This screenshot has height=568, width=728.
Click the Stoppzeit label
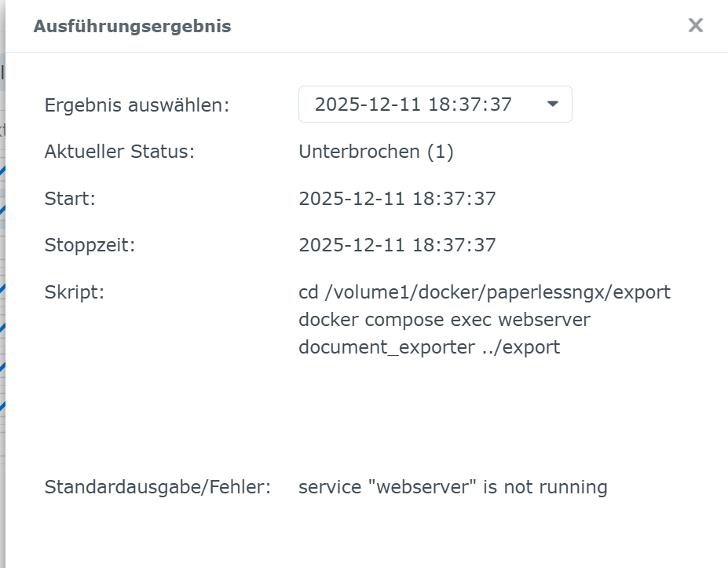tap(90, 245)
